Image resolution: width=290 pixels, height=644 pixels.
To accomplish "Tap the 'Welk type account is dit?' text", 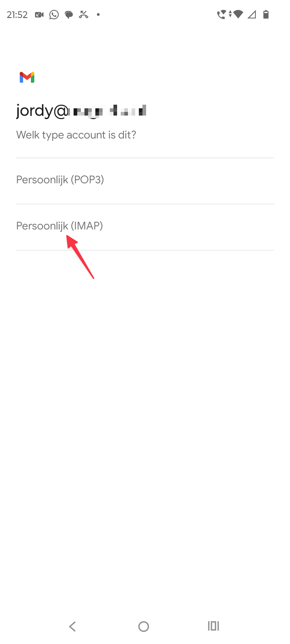I will (76, 135).
